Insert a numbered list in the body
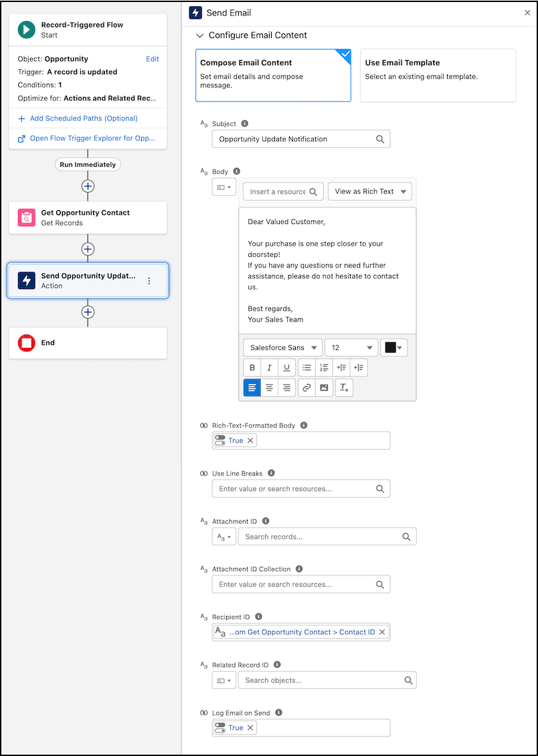The width and height of the screenshot is (538, 756). click(324, 367)
